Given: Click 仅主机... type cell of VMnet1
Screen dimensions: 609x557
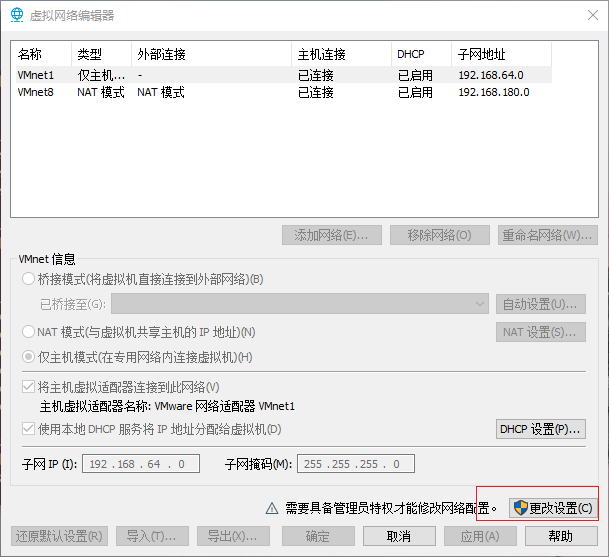Looking at the screenshot, I should pyautogui.click(x=101, y=75).
